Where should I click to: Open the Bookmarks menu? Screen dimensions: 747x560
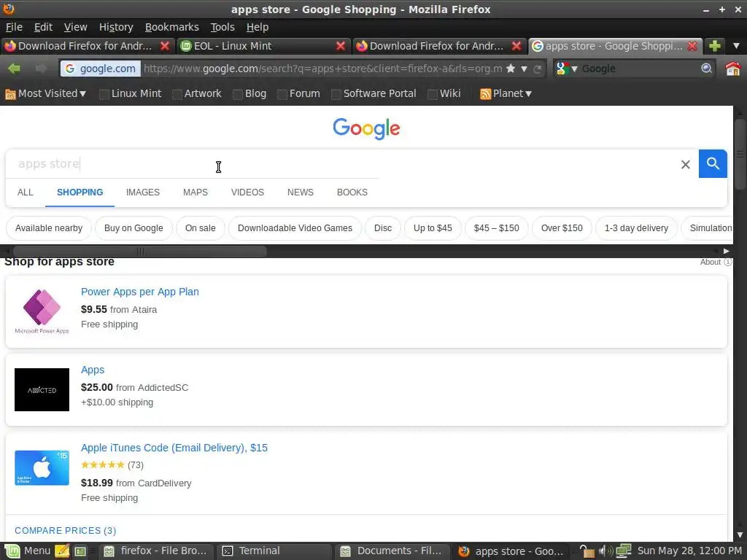tap(171, 27)
